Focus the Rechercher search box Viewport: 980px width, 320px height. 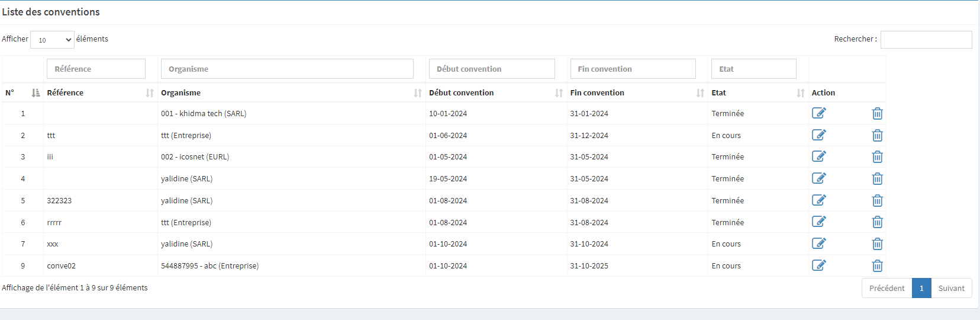[926, 40]
